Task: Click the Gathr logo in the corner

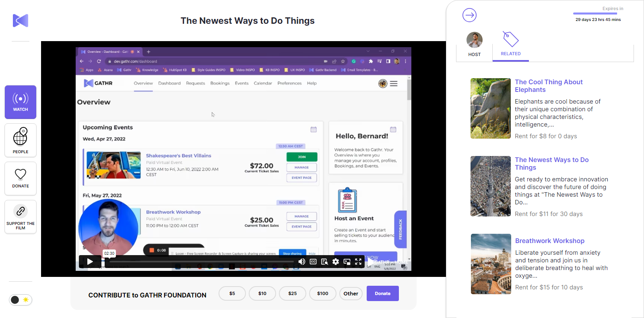Action: click(x=21, y=21)
